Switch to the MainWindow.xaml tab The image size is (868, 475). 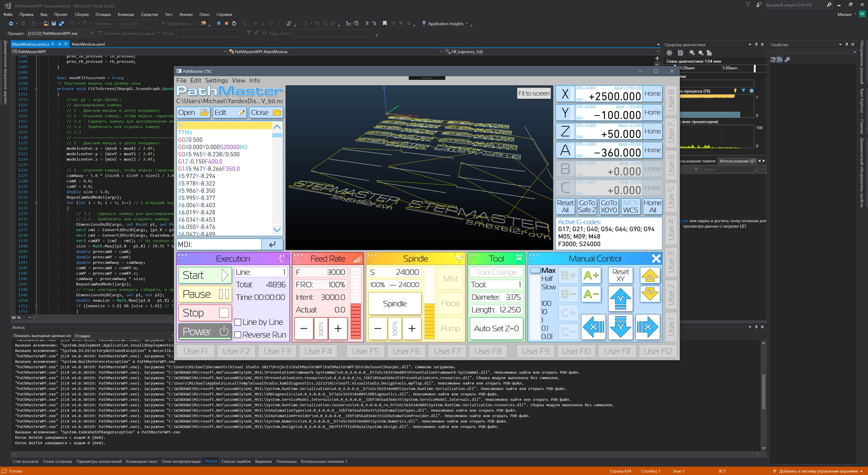(x=88, y=44)
